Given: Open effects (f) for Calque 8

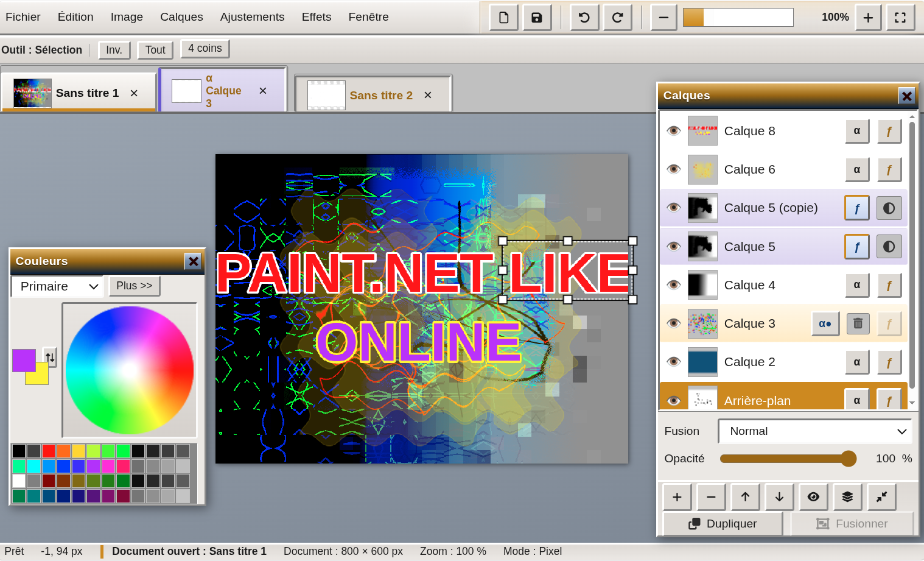Looking at the screenshot, I should tap(889, 131).
